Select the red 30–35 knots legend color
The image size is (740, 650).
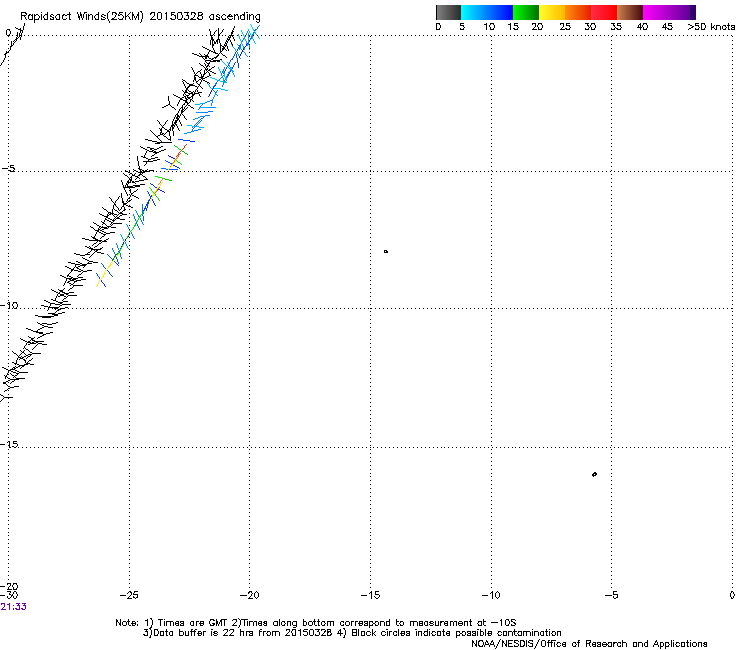[x=604, y=12]
